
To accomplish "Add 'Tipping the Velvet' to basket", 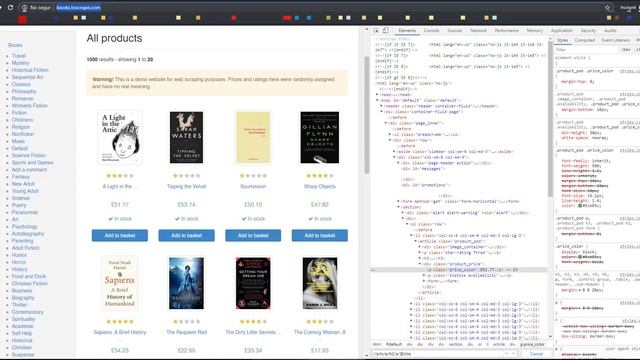I will point(187,236).
